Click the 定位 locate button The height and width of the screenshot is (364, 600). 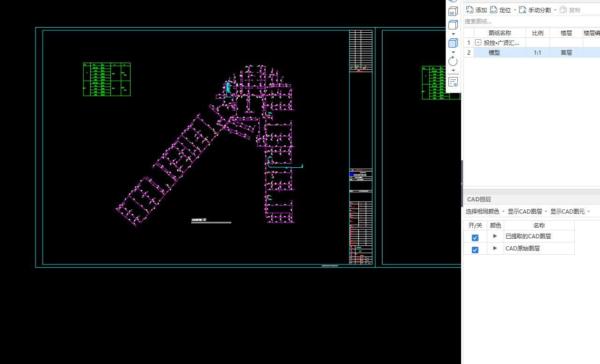click(500, 10)
